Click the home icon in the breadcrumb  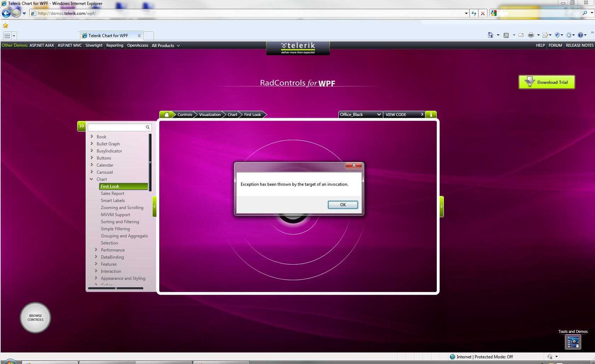click(x=167, y=115)
